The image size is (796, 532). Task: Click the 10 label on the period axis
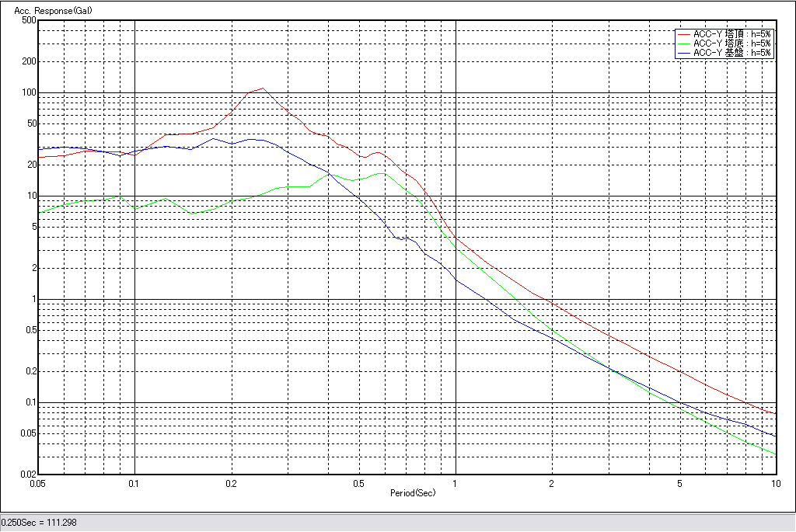point(775,483)
